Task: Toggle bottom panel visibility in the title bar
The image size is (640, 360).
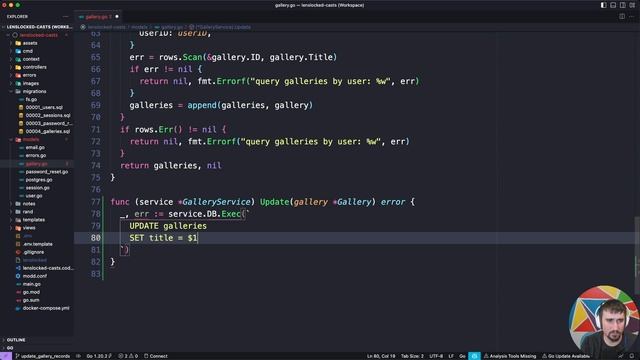Action: point(613,5)
